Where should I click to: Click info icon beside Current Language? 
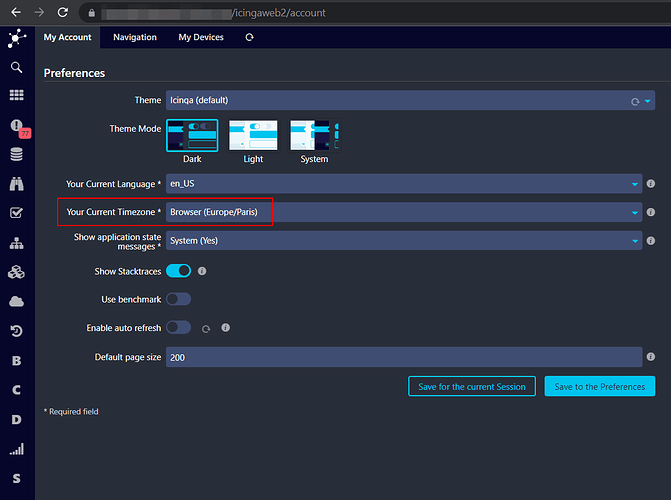pos(651,184)
